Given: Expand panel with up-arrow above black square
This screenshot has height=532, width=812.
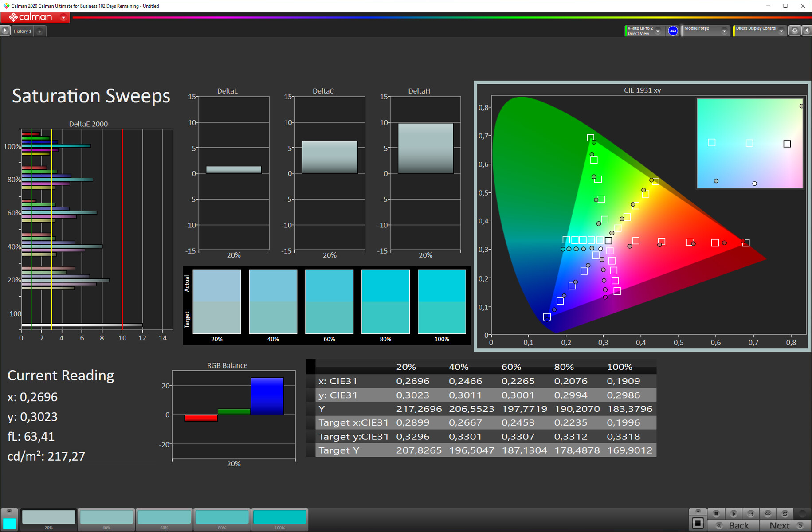Looking at the screenshot, I should coord(698,512).
